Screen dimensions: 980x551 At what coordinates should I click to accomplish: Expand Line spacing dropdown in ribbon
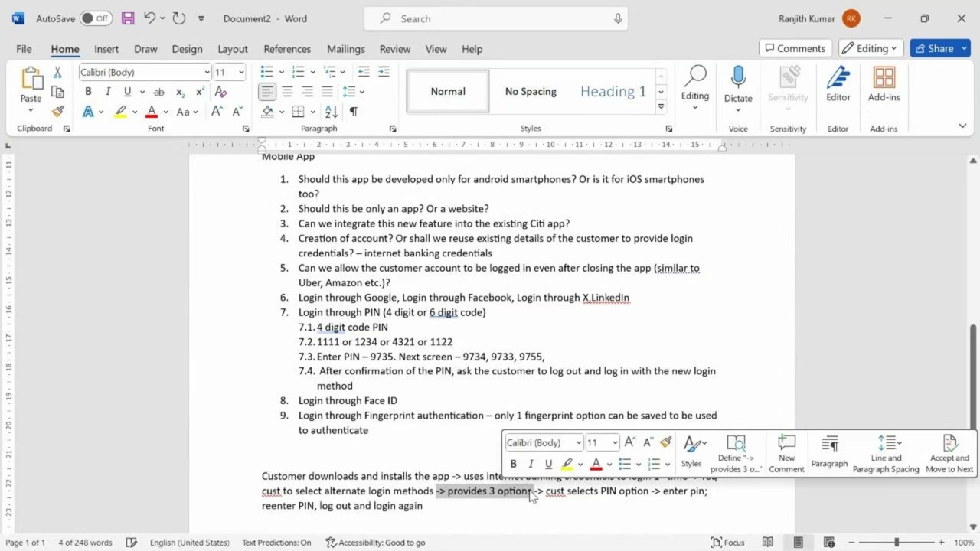pyautogui.click(x=362, y=92)
